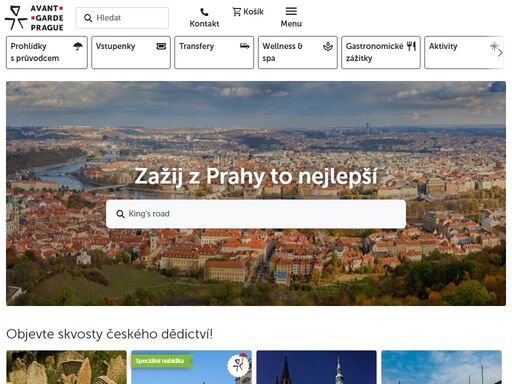Open the Kontakt link
512x384 pixels.
click(204, 18)
